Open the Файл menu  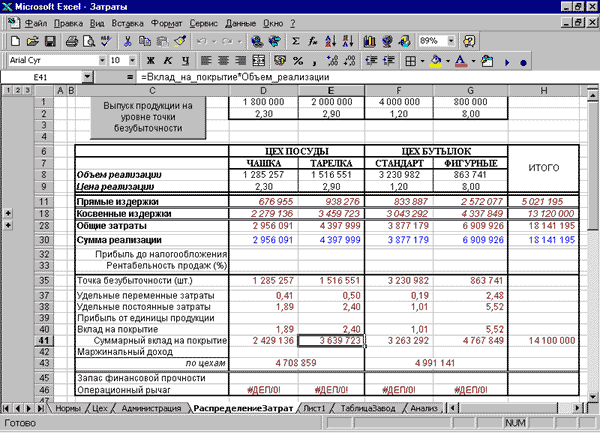(x=36, y=23)
